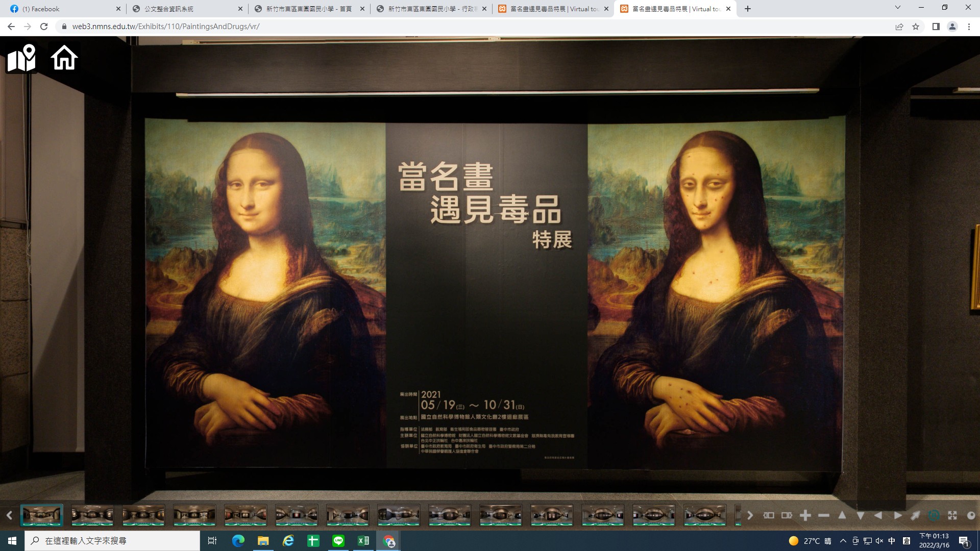Open the tab search dropdown arrow

click(898, 8)
